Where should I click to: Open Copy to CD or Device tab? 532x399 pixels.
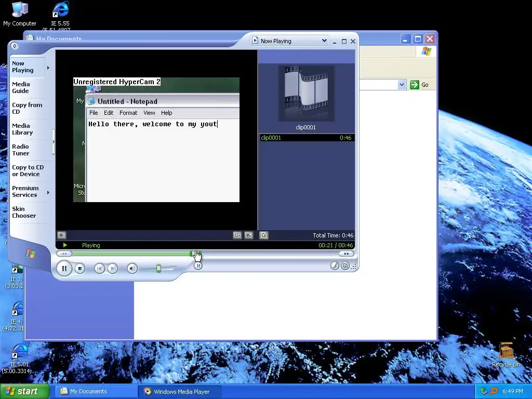(x=28, y=170)
